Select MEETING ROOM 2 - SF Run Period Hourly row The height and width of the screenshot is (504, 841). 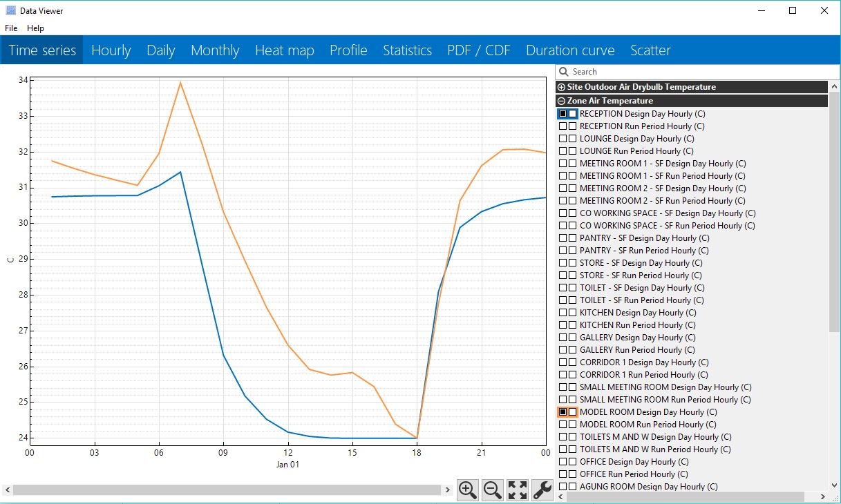(x=692, y=201)
